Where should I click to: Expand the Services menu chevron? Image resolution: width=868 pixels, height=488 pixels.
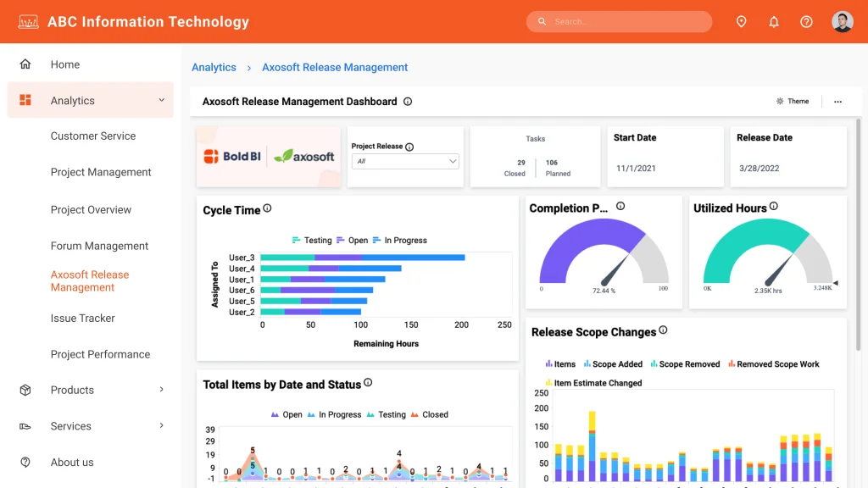162,425
